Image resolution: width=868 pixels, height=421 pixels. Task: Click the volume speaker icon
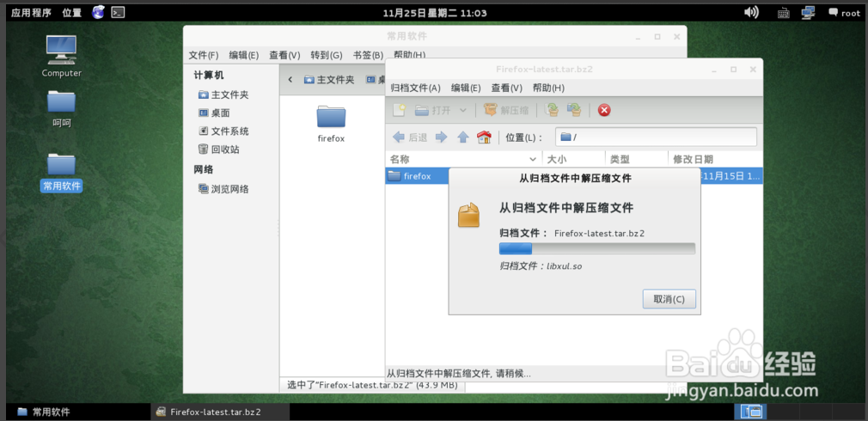pyautogui.click(x=751, y=12)
